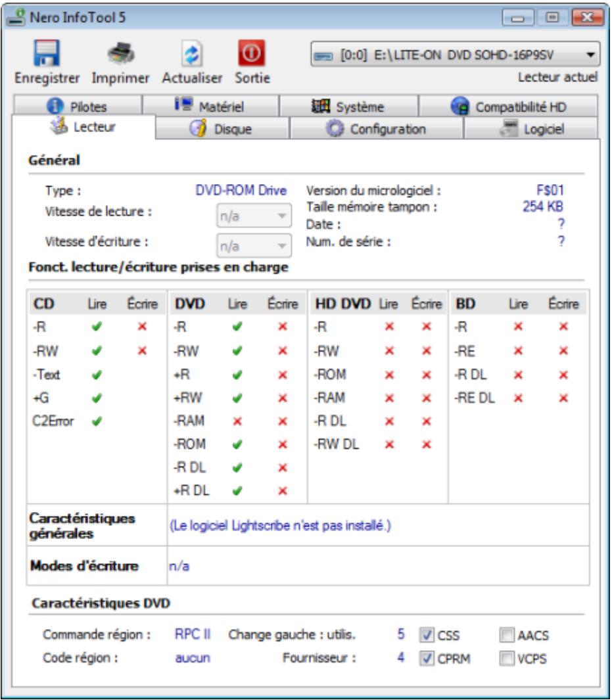Click the Actualiser label

[192, 78]
